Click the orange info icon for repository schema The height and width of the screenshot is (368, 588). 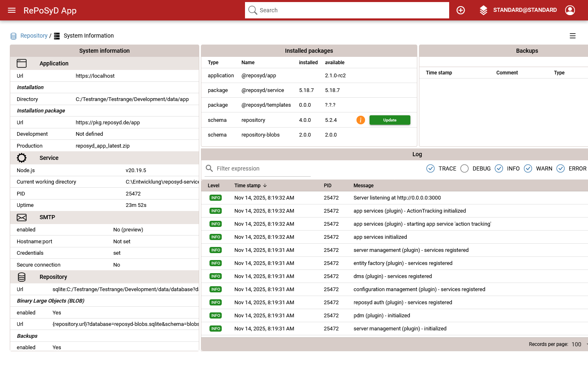[361, 120]
